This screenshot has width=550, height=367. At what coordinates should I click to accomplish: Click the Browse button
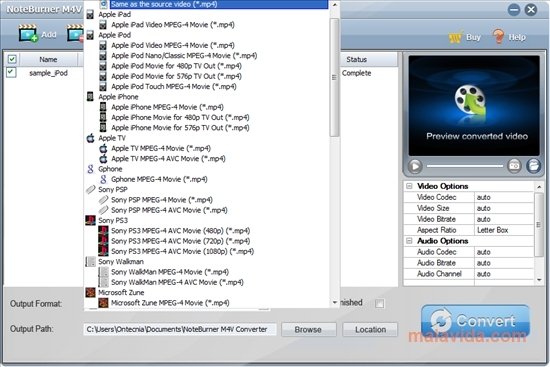click(308, 329)
